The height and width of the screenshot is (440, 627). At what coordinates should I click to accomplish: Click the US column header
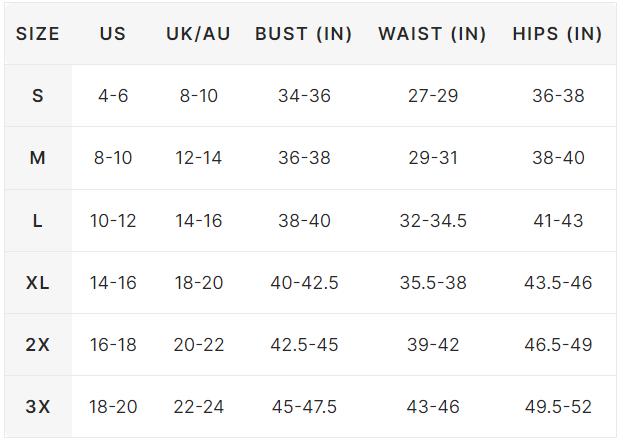[x=113, y=34]
